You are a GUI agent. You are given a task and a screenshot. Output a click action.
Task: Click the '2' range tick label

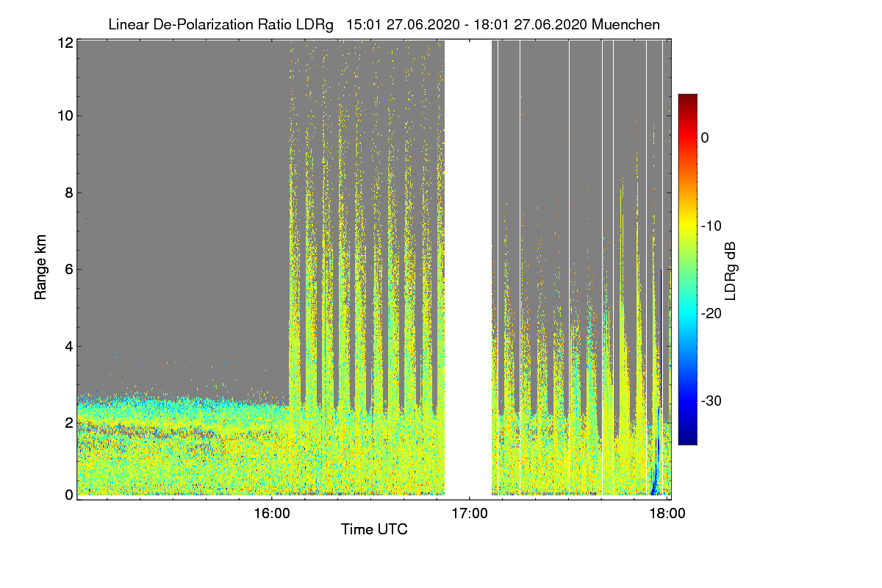[x=69, y=423]
